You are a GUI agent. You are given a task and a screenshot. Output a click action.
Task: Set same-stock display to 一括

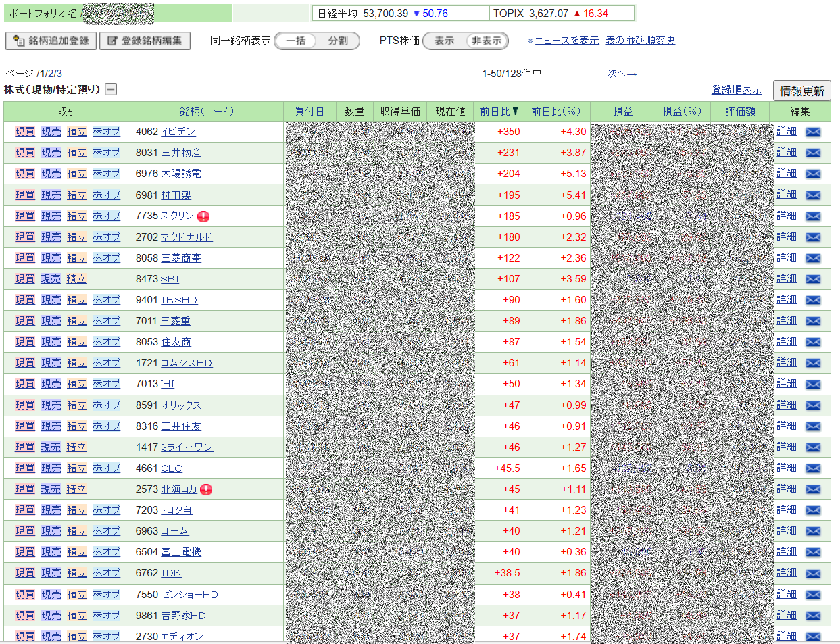pyautogui.click(x=296, y=41)
